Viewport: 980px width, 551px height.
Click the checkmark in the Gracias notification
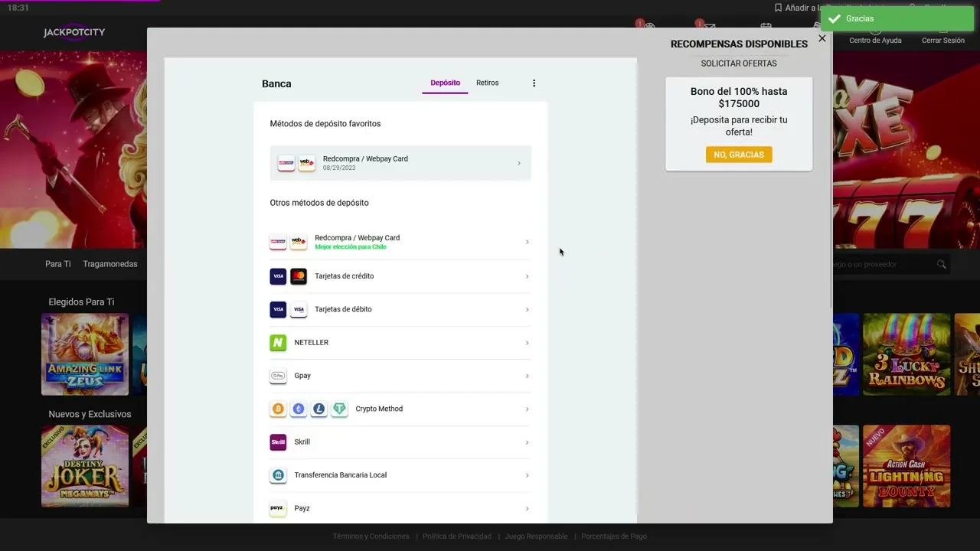tap(835, 19)
